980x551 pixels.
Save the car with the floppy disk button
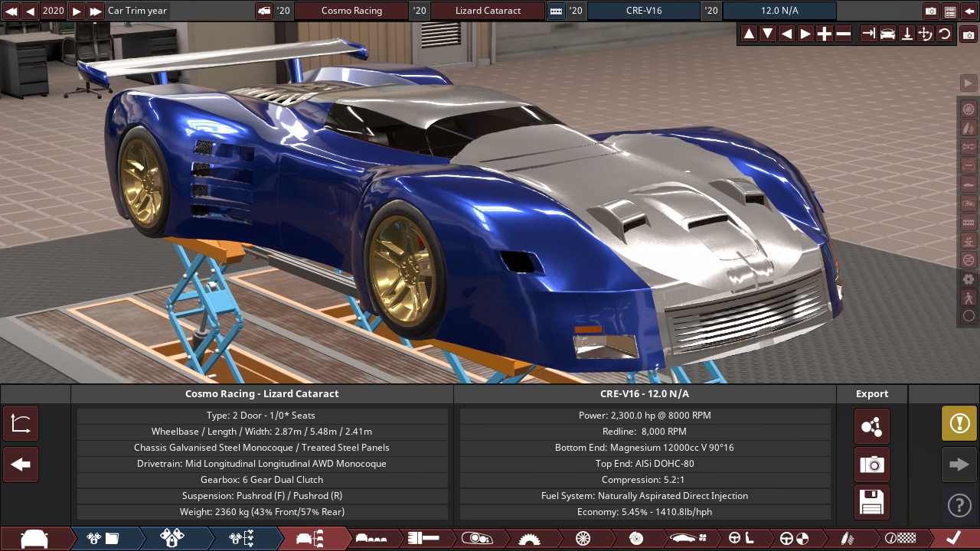click(x=872, y=502)
